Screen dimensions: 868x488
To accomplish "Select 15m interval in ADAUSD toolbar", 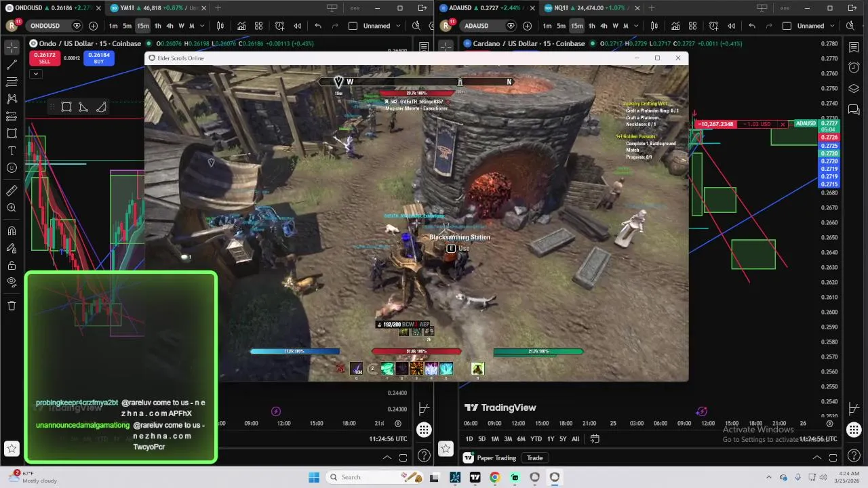I will (576, 26).
